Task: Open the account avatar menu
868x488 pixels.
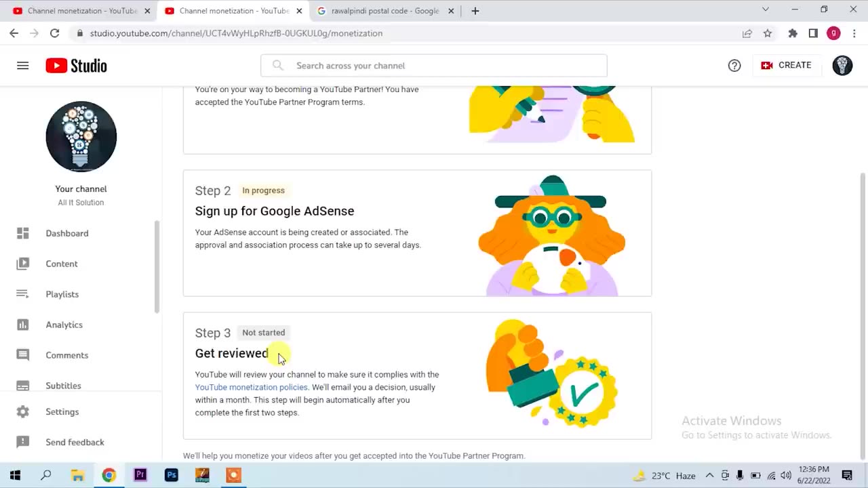Action: coord(842,66)
